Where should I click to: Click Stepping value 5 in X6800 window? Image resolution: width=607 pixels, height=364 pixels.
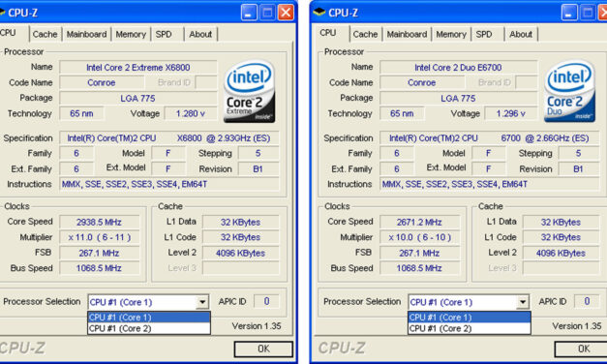click(x=258, y=153)
